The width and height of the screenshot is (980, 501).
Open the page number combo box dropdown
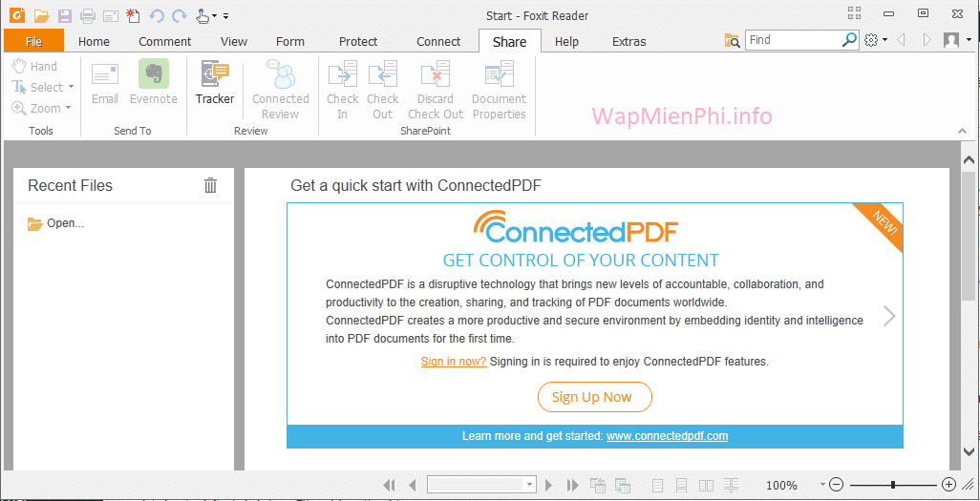pos(530,485)
